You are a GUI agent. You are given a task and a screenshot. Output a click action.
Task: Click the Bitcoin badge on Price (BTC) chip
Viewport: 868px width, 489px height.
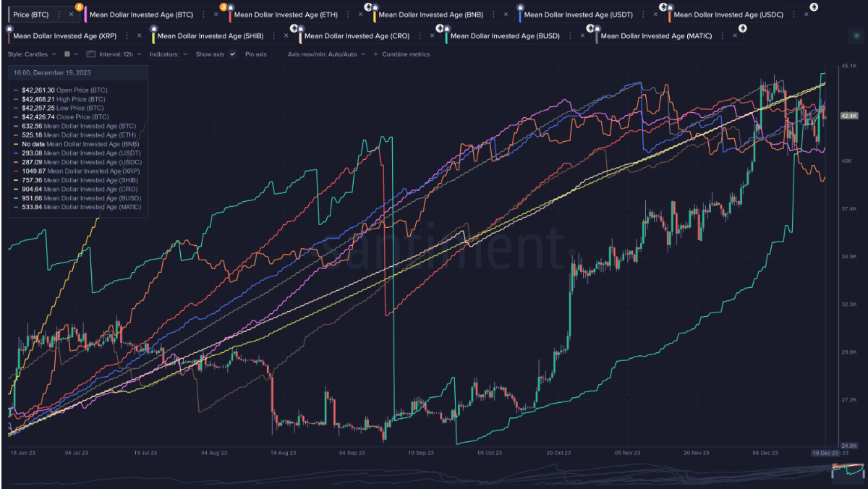[x=79, y=7]
